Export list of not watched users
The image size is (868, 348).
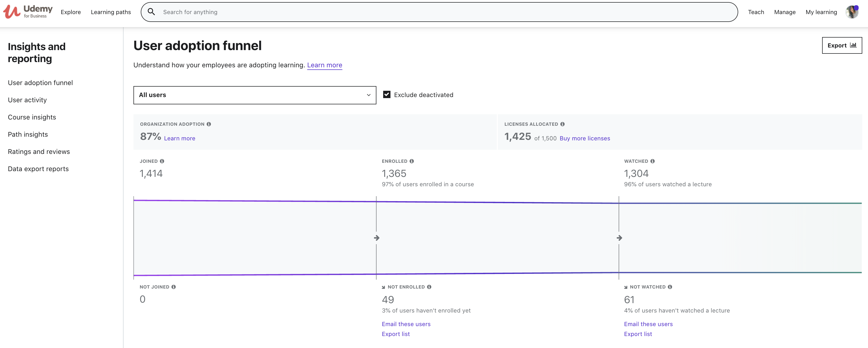click(638, 334)
